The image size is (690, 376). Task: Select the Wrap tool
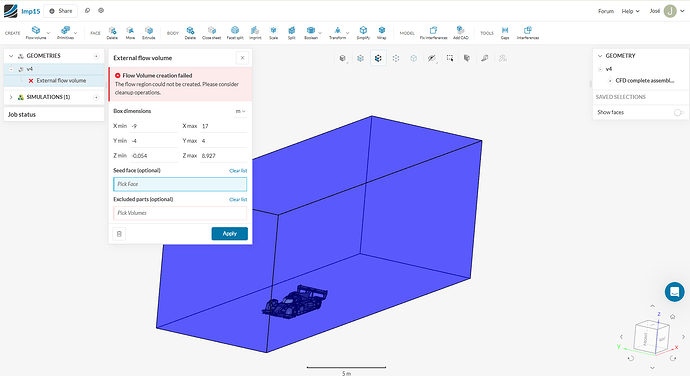point(382,33)
